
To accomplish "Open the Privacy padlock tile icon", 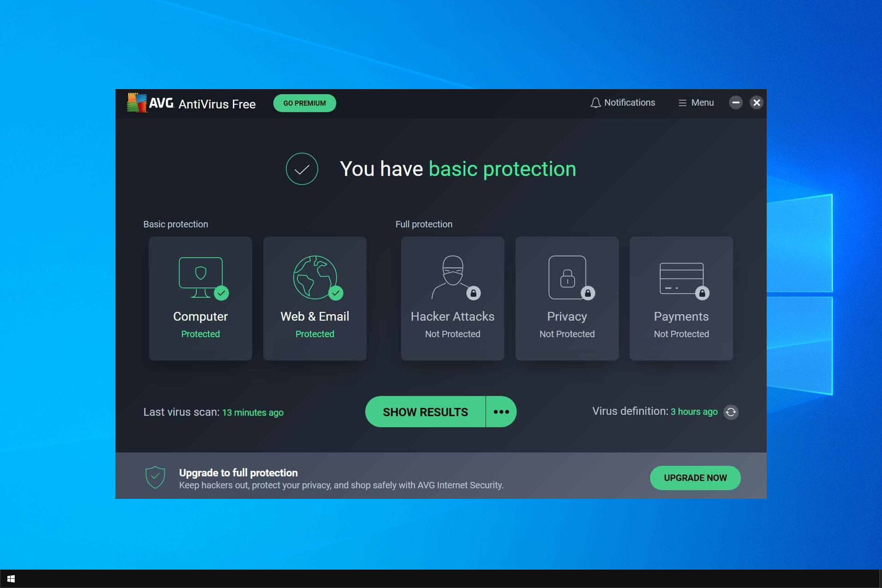I will pos(567,277).
